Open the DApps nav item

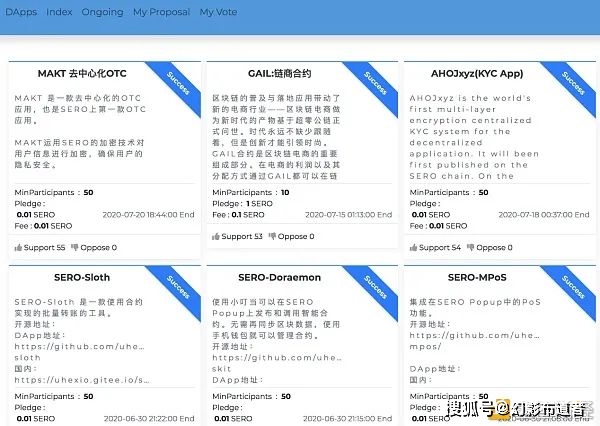pos(21,12)
